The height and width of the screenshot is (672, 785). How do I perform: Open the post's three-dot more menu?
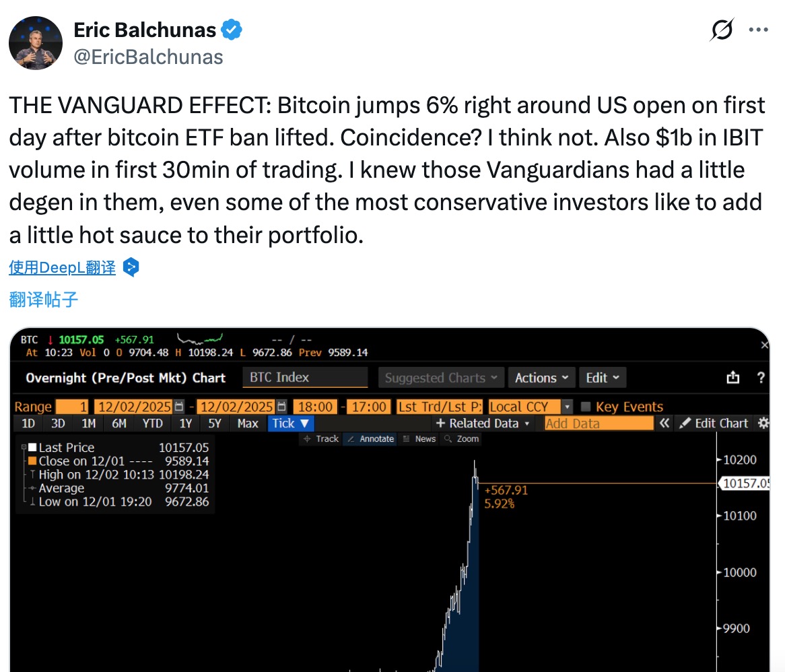click(759, 30)
